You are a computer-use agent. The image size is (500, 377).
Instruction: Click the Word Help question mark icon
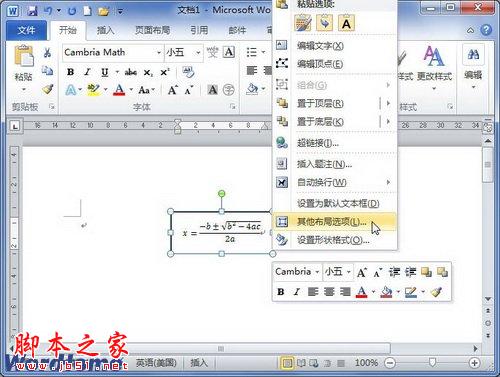point(486,30)
